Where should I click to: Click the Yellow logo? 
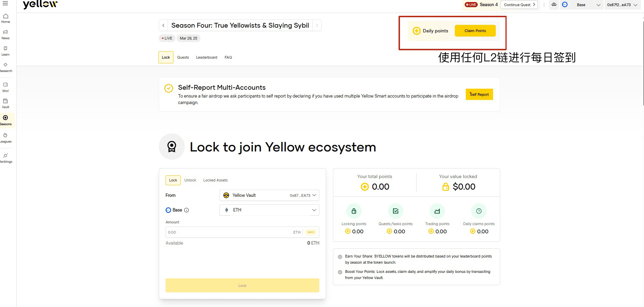tap(40, 4)
